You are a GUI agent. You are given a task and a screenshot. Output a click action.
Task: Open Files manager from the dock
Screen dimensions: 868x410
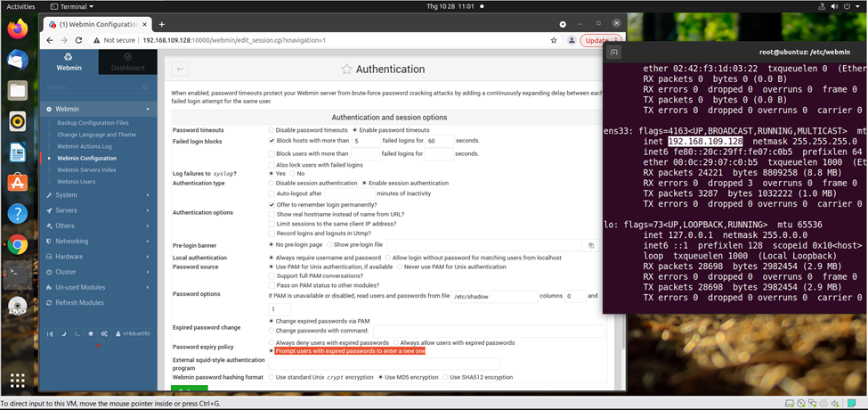(x=18, y=90)
